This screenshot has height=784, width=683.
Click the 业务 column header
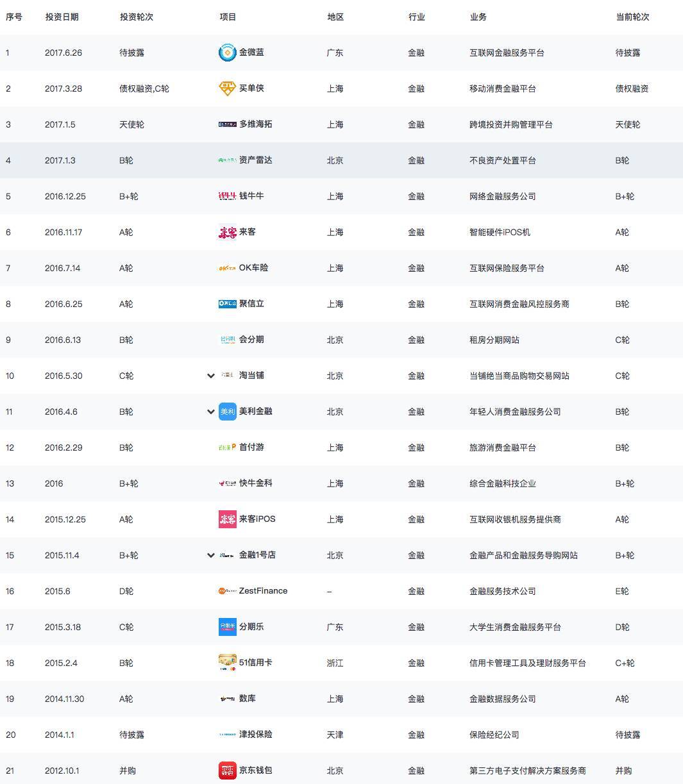(478, 17)
